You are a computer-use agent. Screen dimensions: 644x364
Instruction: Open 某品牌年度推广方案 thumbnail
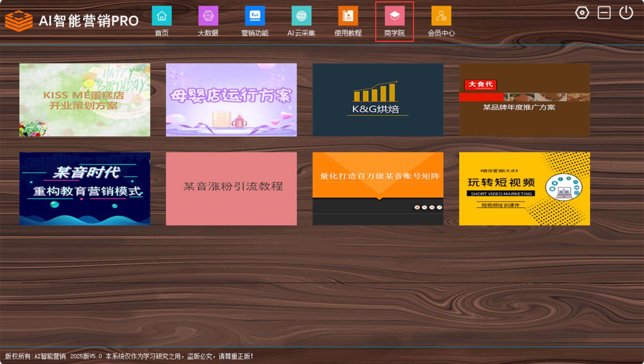point(525,100)
